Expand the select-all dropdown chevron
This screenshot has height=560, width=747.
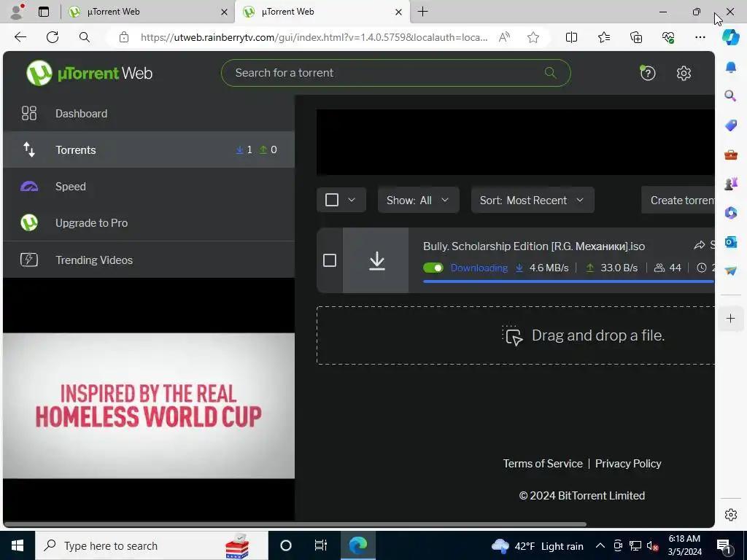352,200
